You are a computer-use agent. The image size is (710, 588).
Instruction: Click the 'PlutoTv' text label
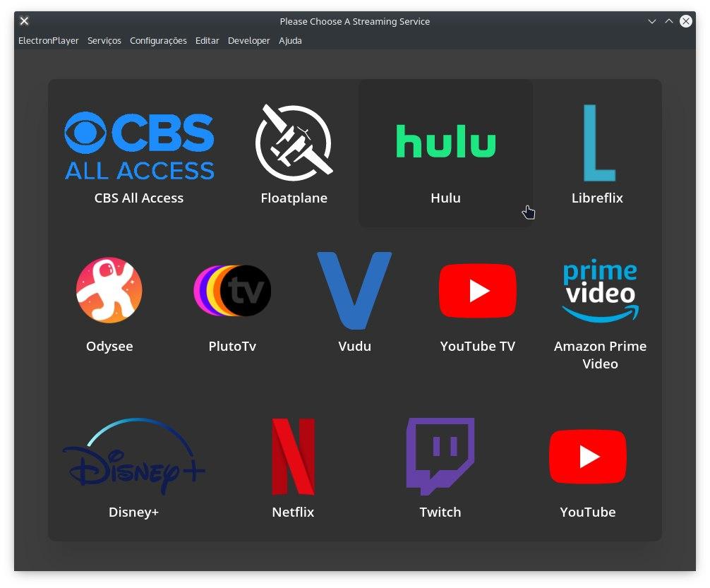pyautogui.click(x=232, y=346)
